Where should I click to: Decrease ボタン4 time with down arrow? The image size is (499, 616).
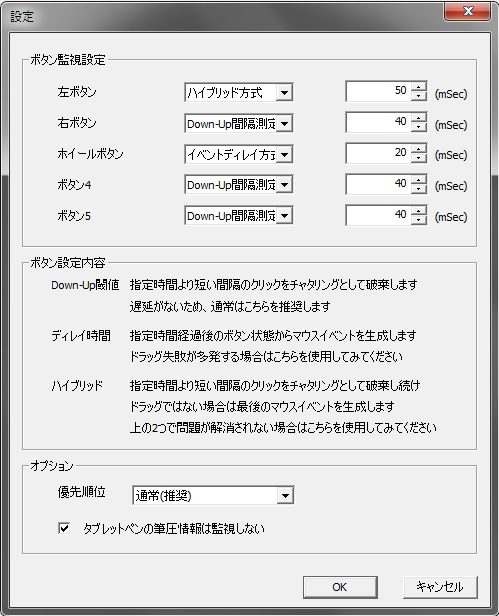pyautogui.click(x=419, y=189)
